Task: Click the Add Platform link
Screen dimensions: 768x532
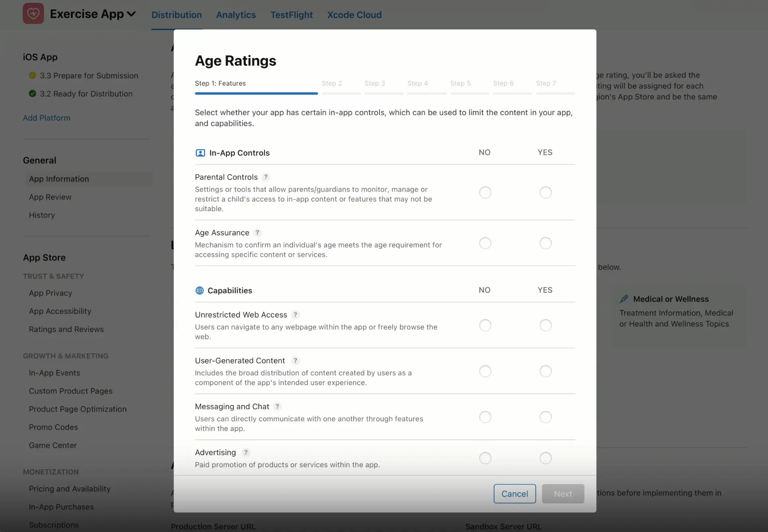Action: (x=47, y=118)
